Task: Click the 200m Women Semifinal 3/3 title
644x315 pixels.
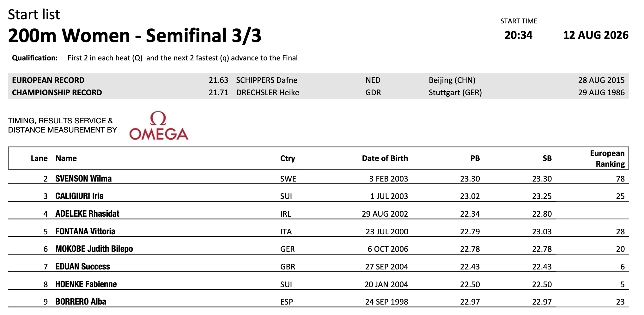Action: 135,35
